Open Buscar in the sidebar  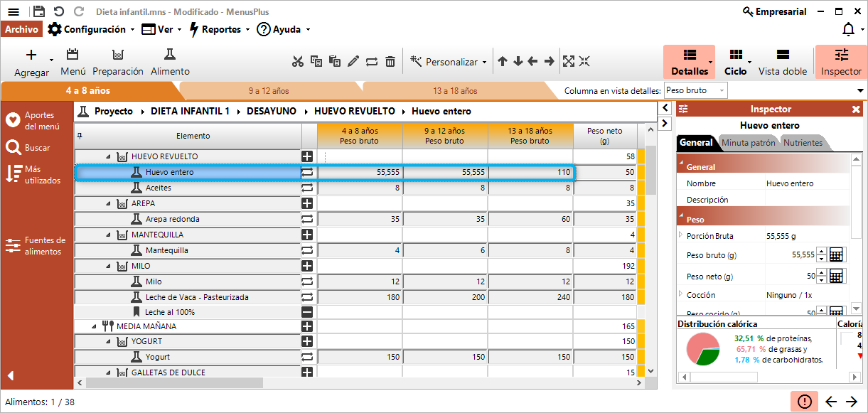[28, 148]
